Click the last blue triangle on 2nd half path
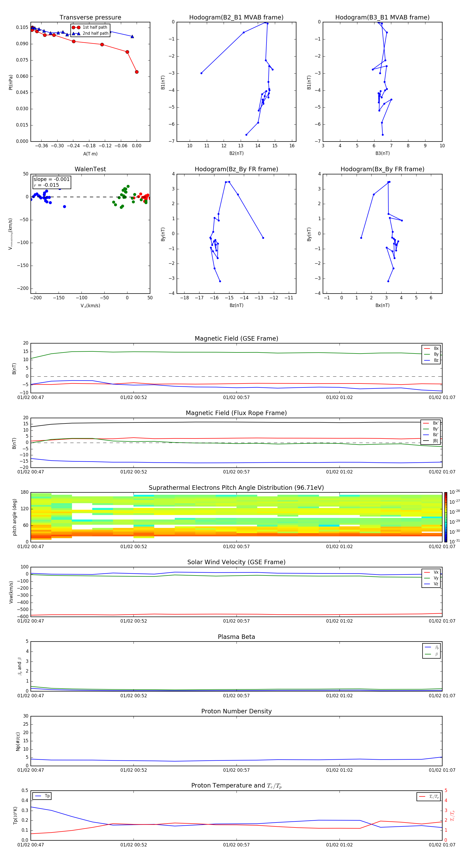 pyautogui.click(x=132, y=36)
